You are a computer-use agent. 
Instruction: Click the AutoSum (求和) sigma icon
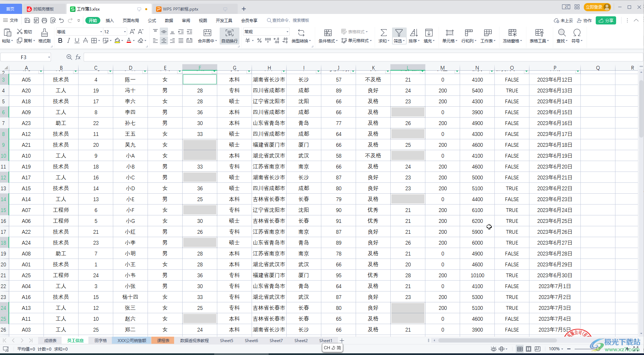point(384,33)
